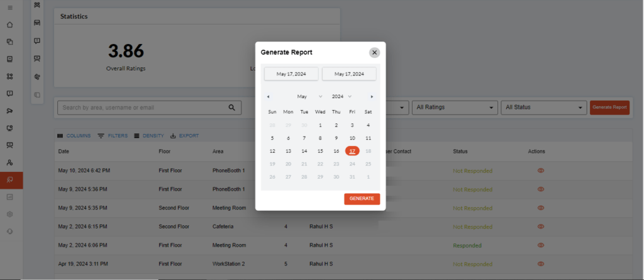Click the home icon in sidebar
644x280 pixels.
9,25
